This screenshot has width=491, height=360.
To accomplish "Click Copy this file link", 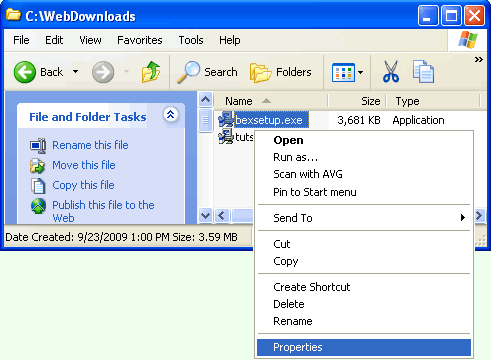I will [83, 185].
